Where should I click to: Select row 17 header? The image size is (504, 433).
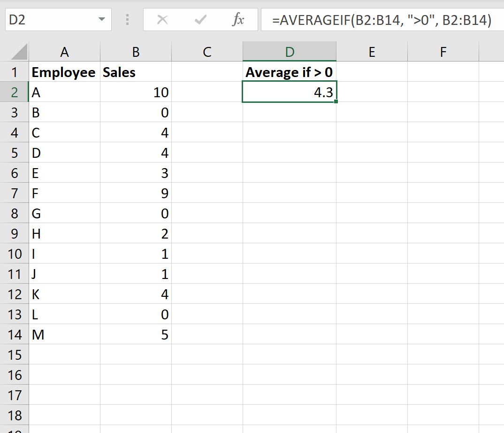coord(15,394)
